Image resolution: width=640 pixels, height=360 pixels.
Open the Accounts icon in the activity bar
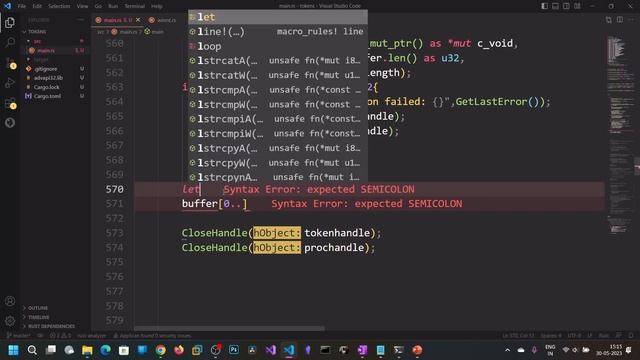click(x=10, y=301)
